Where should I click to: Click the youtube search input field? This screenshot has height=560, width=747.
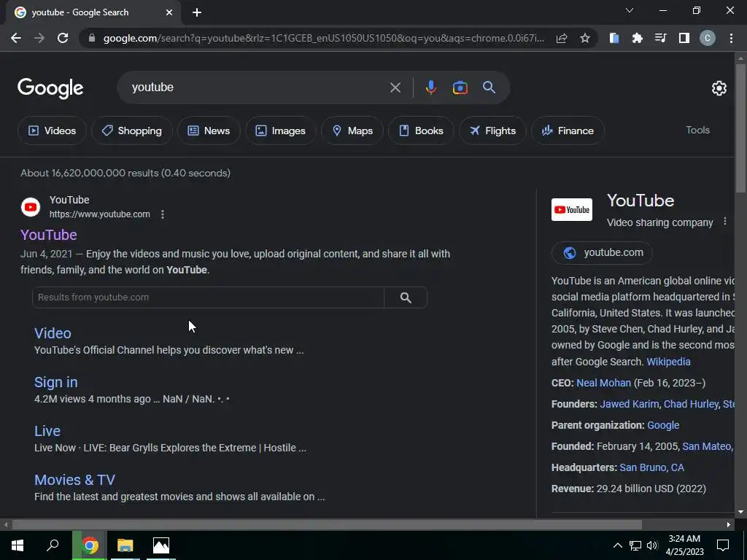pos(258,87)
